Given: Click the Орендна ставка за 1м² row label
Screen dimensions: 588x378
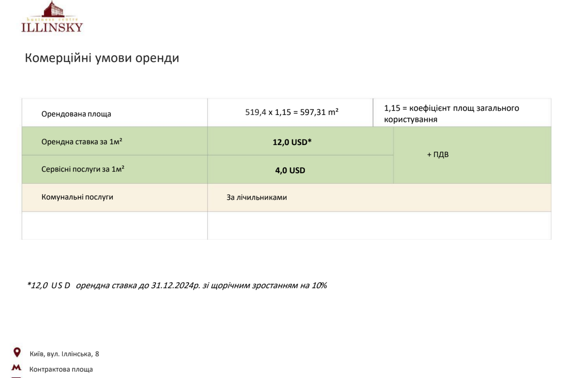Looking at the screenshot, I should (x=82, y=142).
